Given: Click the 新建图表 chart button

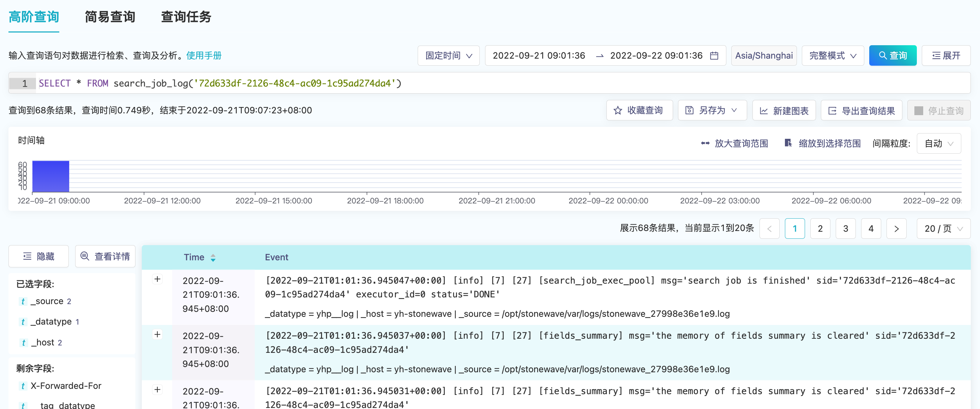Looking at the screenshot, I should tap(784, 111).
